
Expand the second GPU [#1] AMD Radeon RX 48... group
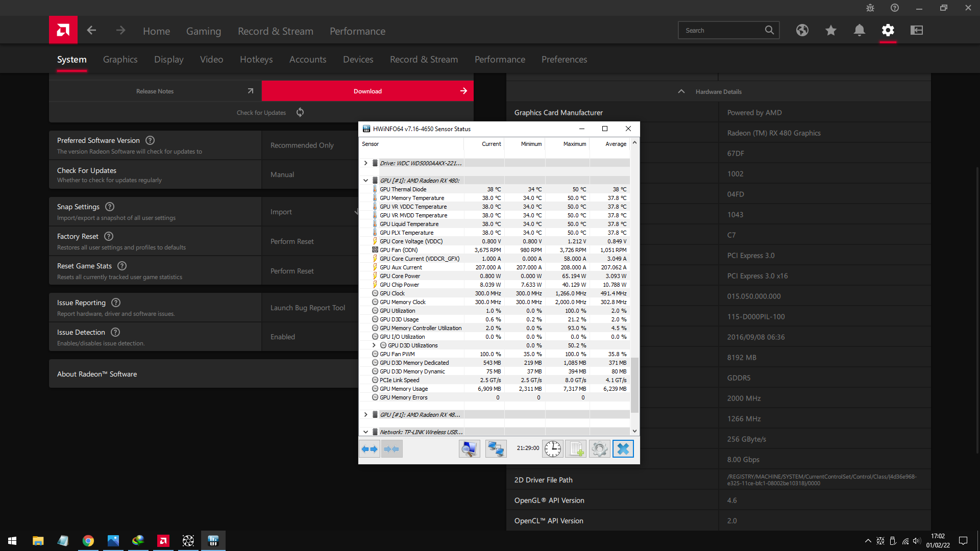point(365,415)
